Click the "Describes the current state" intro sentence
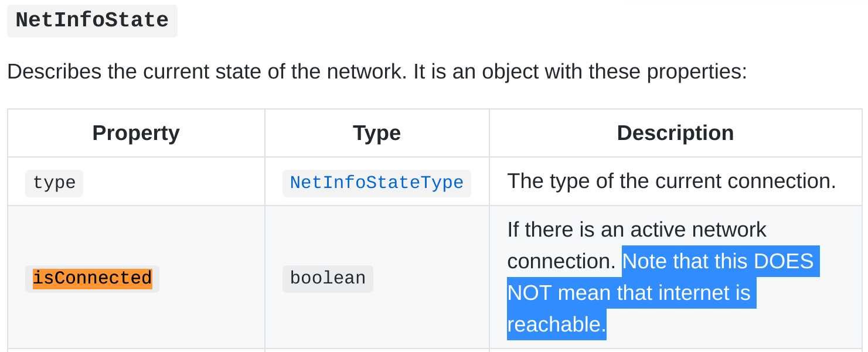Image resolution: width=868 pixels, height=352 pixels. point(377,71)
